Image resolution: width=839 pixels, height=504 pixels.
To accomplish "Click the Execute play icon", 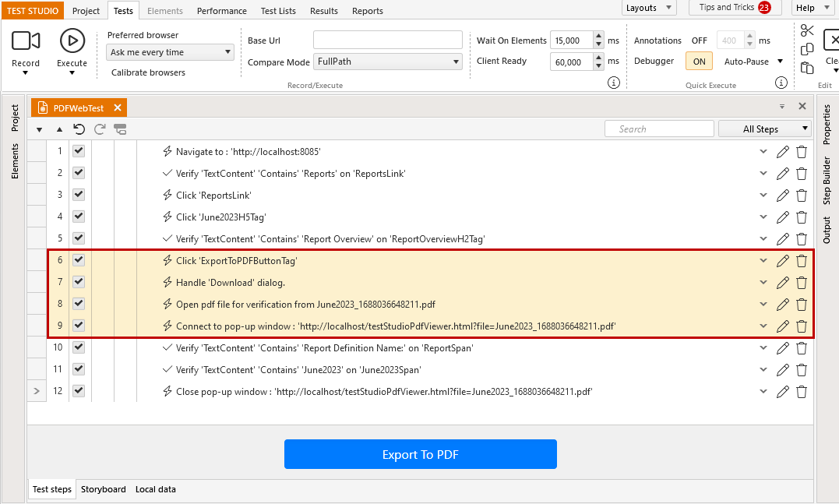I will pyautogui.click(x=72, y=41).
